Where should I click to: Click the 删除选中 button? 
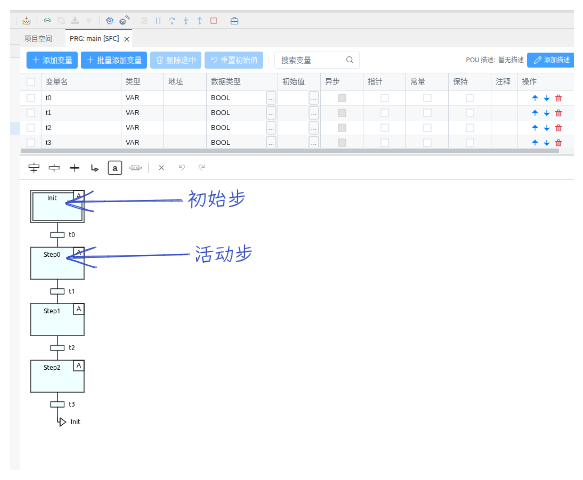175,60
